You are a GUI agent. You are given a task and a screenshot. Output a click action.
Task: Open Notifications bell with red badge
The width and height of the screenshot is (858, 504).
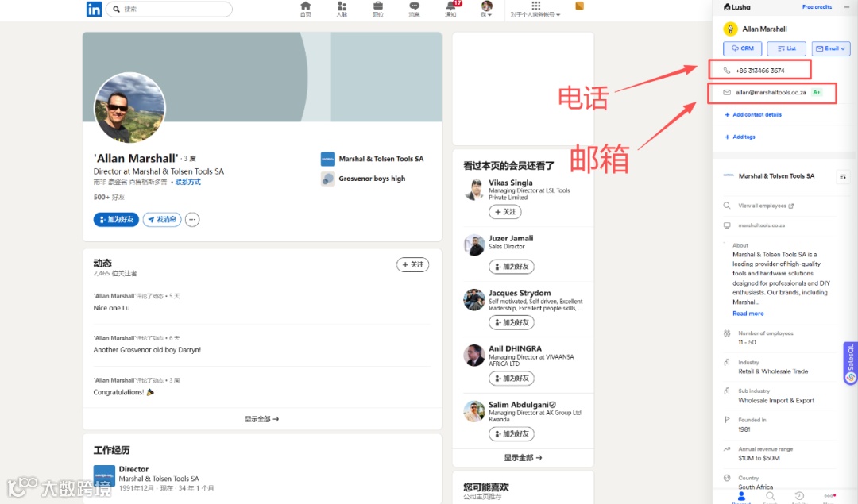(451, 9)
